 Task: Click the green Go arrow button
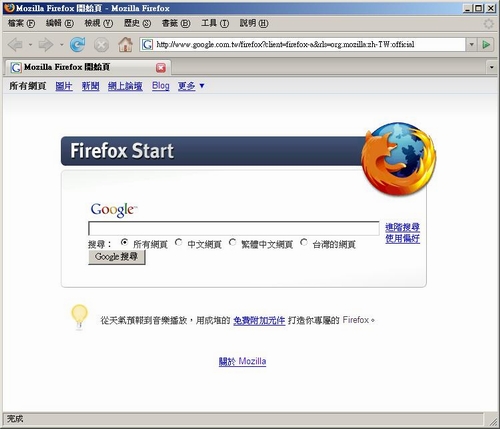[x=486, y=44]
